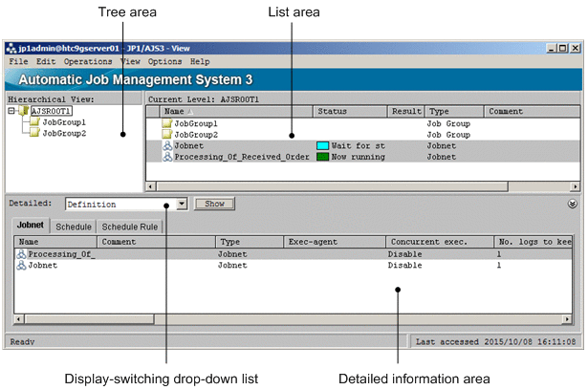Click the Comment column header in list area
588x390 pixels.
coord(533,112)
